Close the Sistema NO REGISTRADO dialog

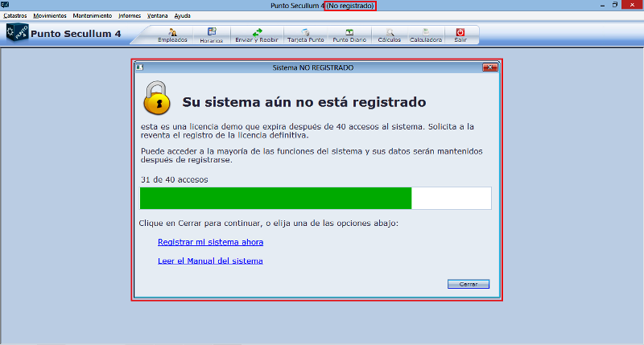(490, 68)
